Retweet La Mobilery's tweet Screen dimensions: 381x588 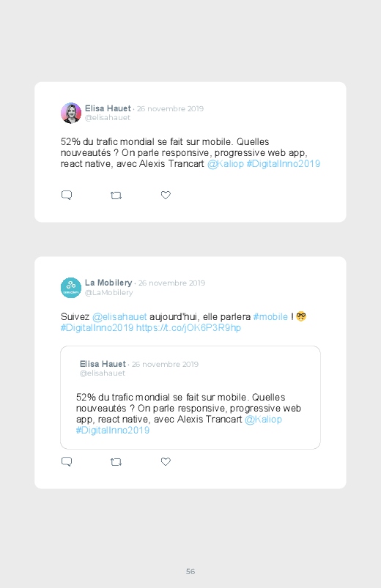pos(116,462)
